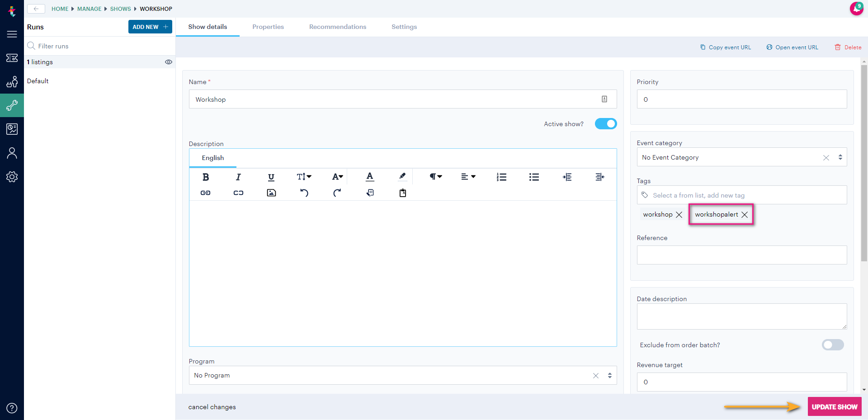Open the products icon in sidebar
The width and height of the screenshot is (868, 420).
12,82
